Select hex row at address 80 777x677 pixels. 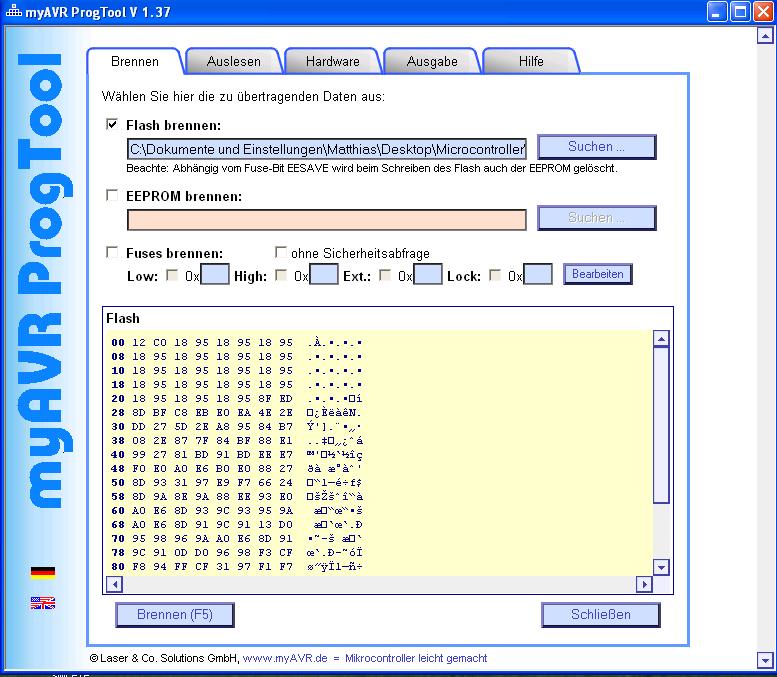point(236,566)
